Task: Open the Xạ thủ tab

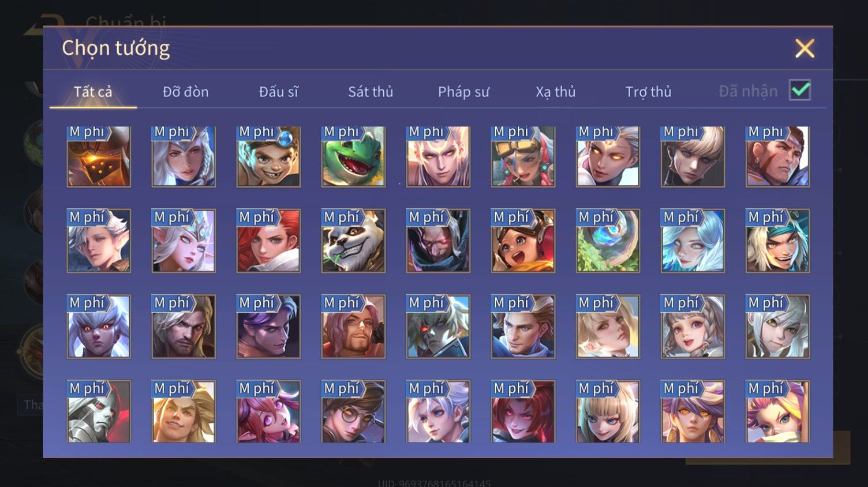Action: 556,92
